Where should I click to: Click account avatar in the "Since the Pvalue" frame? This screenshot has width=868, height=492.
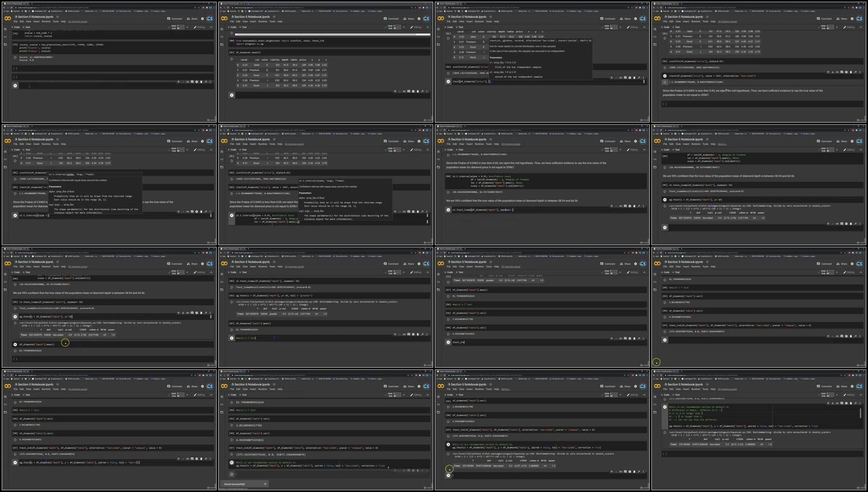859,18
